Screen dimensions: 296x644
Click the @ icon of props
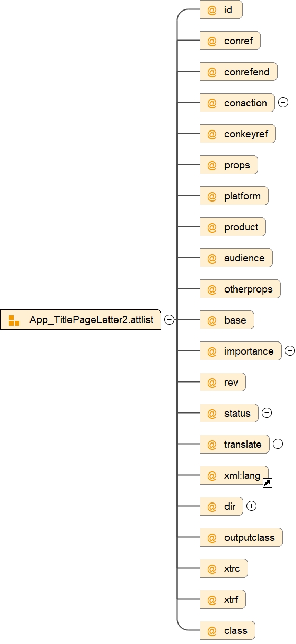click(x=212, y=165)
